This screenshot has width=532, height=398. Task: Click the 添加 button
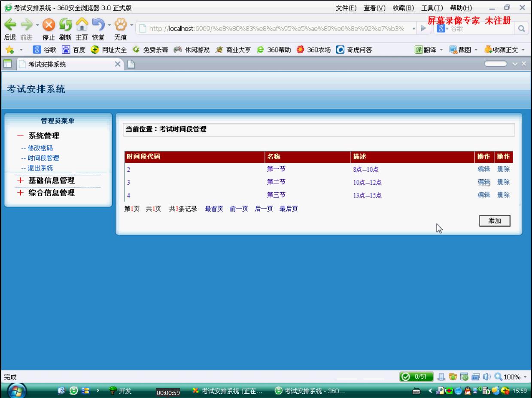(495, 221)
